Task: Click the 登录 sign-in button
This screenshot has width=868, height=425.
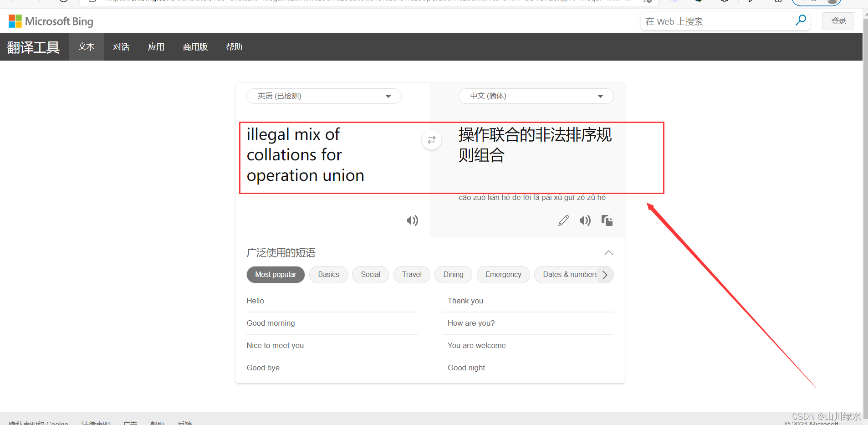Action: point(838,21)
